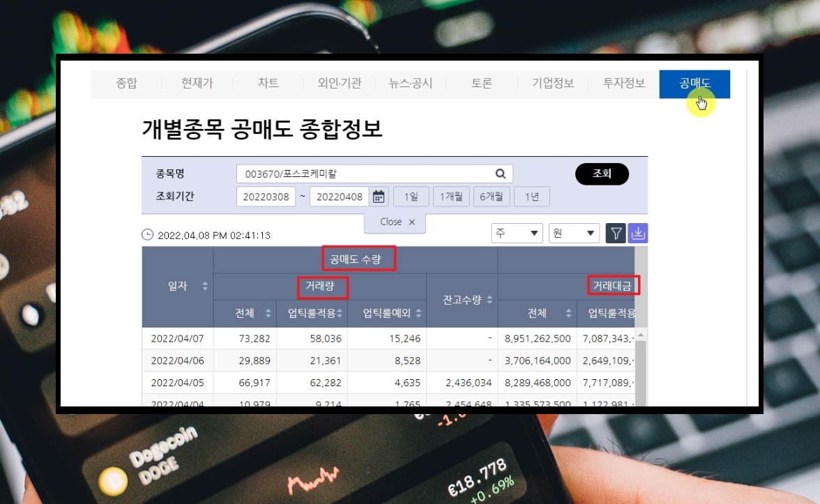Click the value 58,036
The height and width of the screenshot is (504, 820).
coord(325,339)
